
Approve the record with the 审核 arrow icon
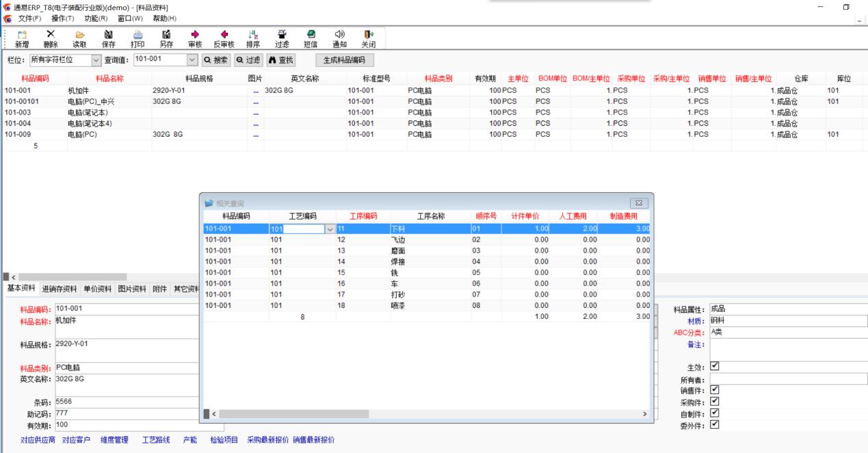click(194, 38)
